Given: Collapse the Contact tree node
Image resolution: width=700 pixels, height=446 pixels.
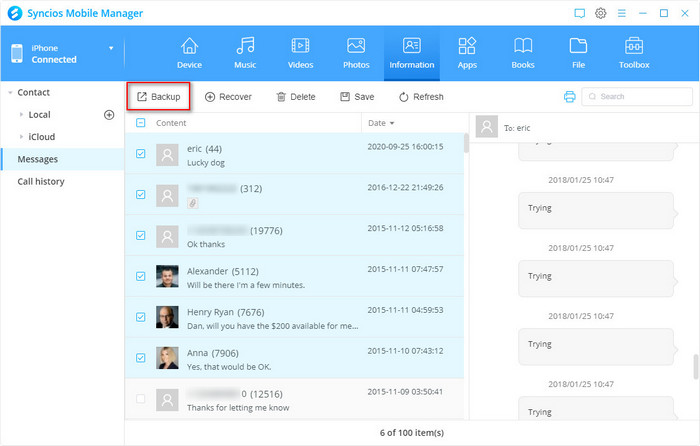Looking at the screenshot, I should point(10,92).
